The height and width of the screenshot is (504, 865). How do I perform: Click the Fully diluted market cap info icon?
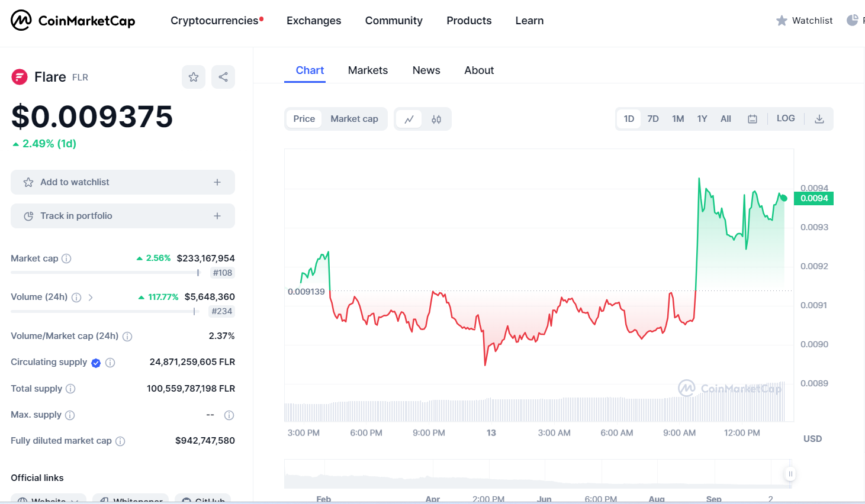120,441
